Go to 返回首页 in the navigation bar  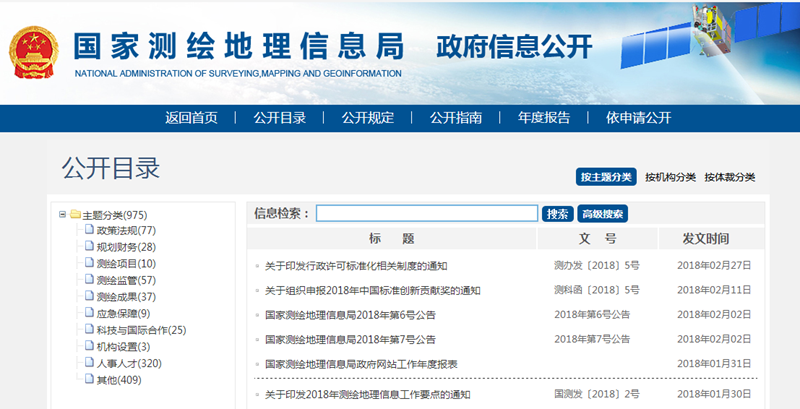point(191,118)
